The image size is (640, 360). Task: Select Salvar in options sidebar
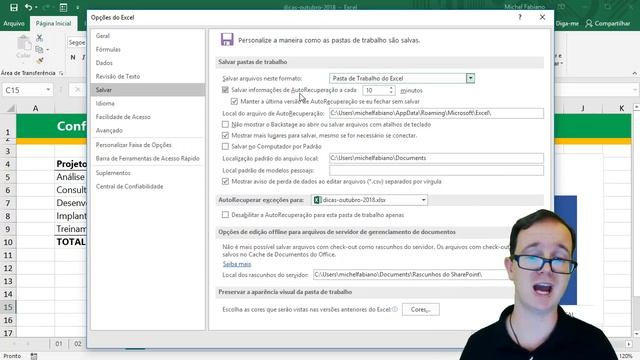[148, 90]
